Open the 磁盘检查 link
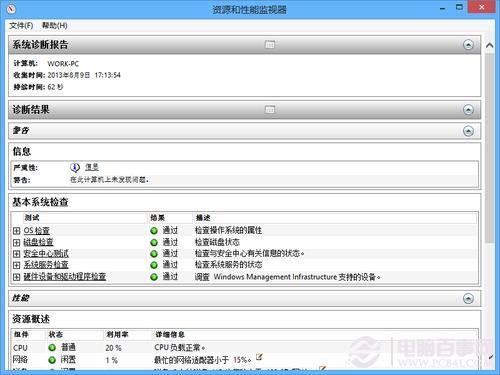This screenshot has width=500, height=375. 38,242
